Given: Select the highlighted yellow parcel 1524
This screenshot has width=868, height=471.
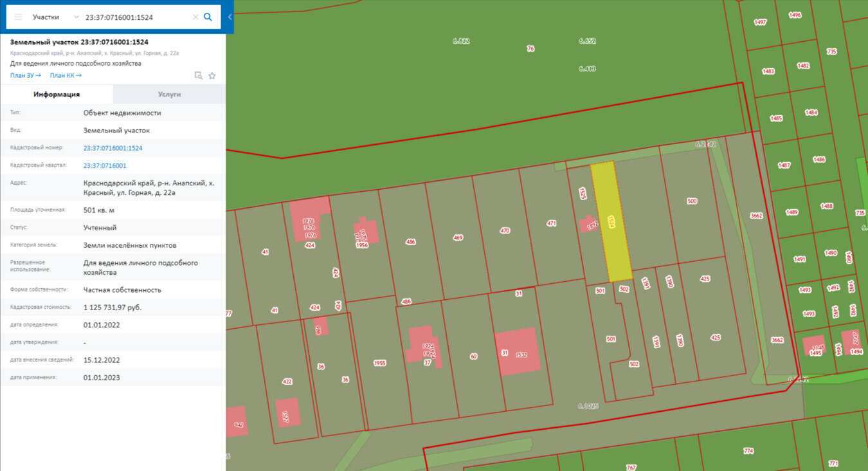Looking at the screenshot, I should click(x=611, y=222).
